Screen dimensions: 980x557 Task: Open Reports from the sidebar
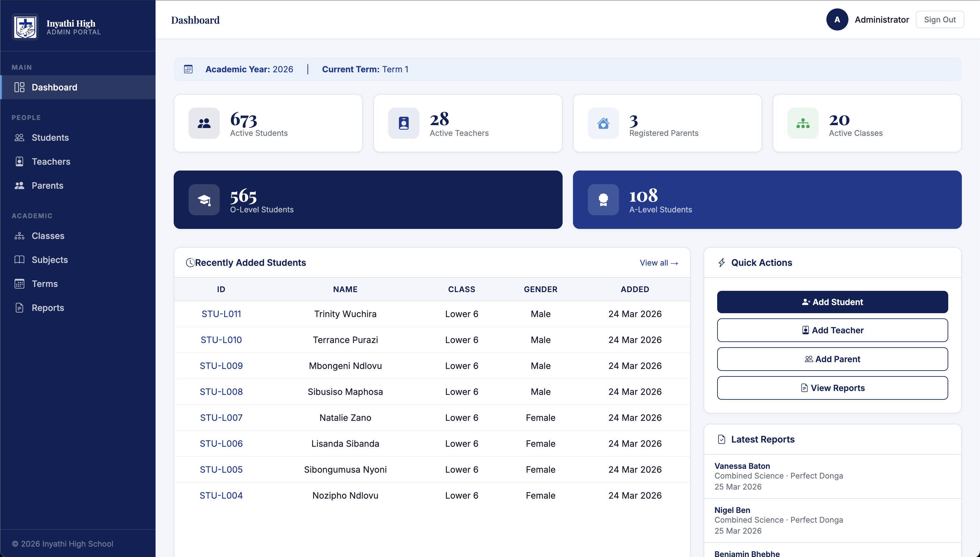(x=48, y=308)
